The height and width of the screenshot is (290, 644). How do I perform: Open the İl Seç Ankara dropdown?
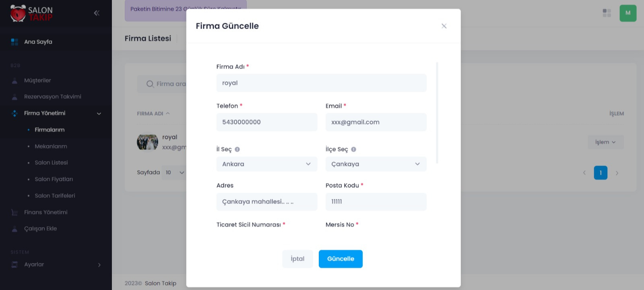point(266,164)
